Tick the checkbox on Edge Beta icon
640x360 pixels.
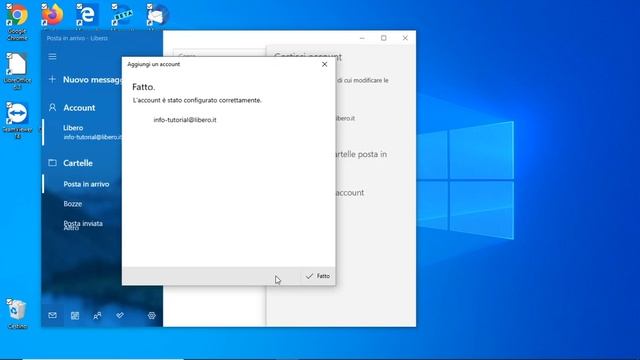(x=114, y=7)
